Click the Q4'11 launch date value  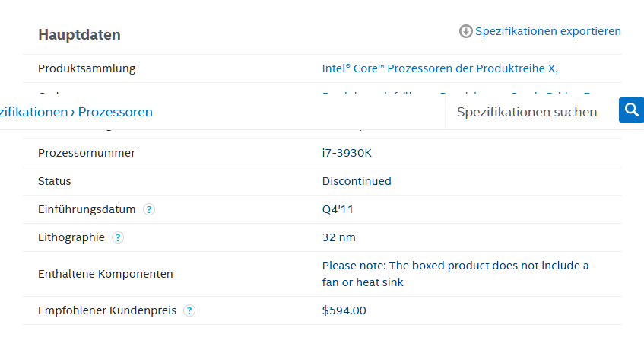tap(338, 209)
